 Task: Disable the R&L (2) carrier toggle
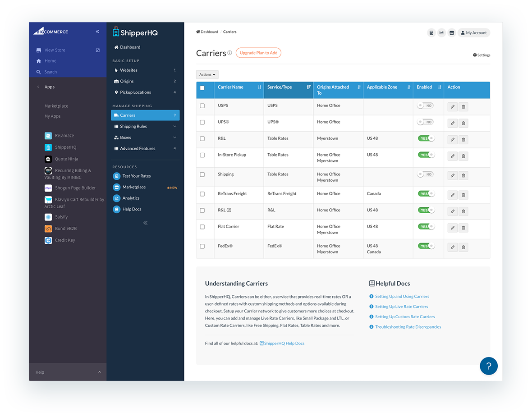tap(426, 210)
